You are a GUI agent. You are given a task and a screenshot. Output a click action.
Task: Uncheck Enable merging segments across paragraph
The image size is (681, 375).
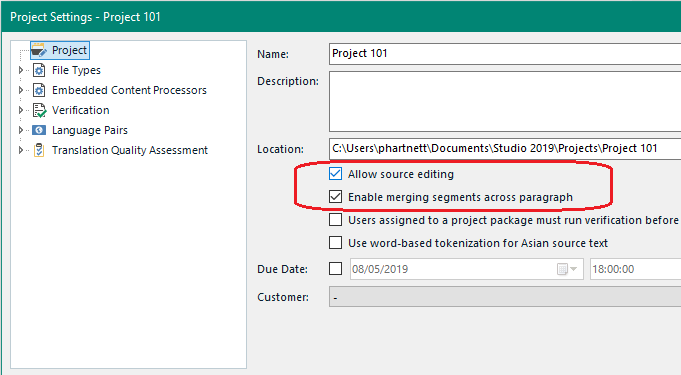[x=335, y=197]
